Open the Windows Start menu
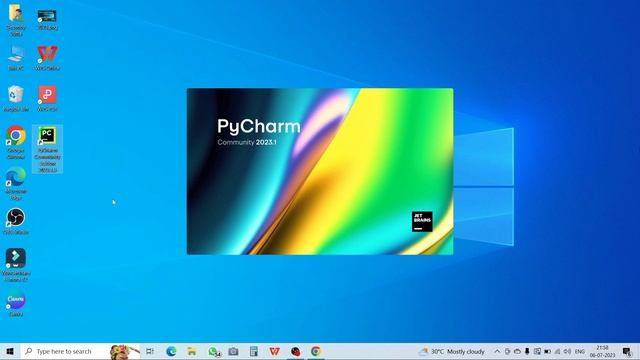 10,351
